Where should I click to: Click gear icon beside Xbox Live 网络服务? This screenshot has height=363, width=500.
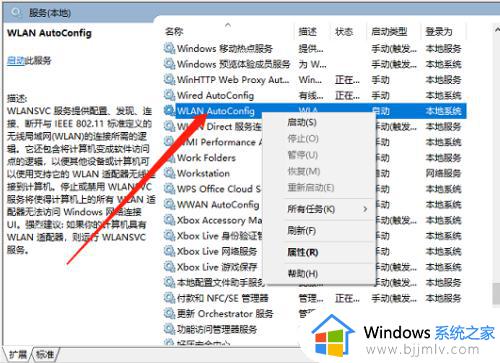click(x=169, y=251)
